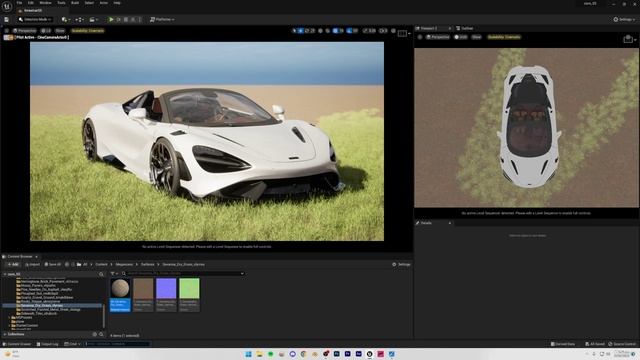Open the Help menu
The image size is (640, 360).
click(117, 3)
